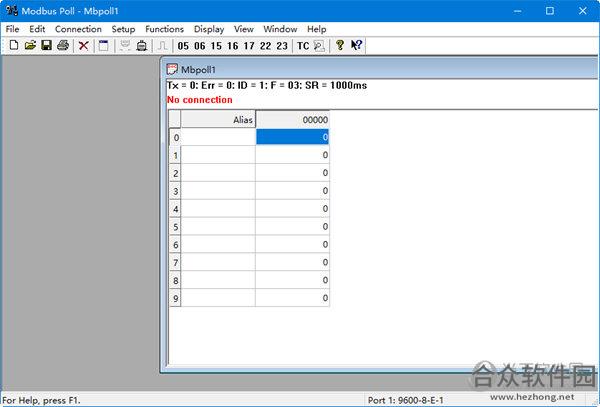Click the Port 1: 9600-8-E-1 status entry

pyautogui.click(x=406, y=400)
